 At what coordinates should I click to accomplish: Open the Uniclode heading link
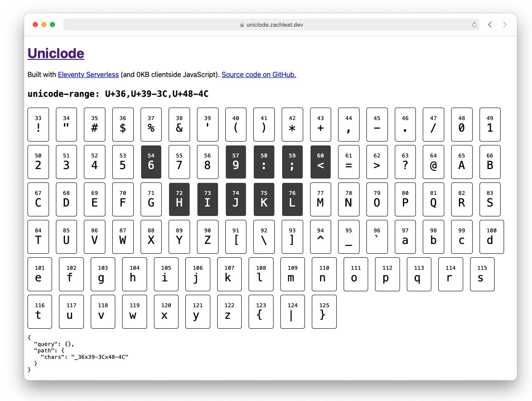coord(56,53)
